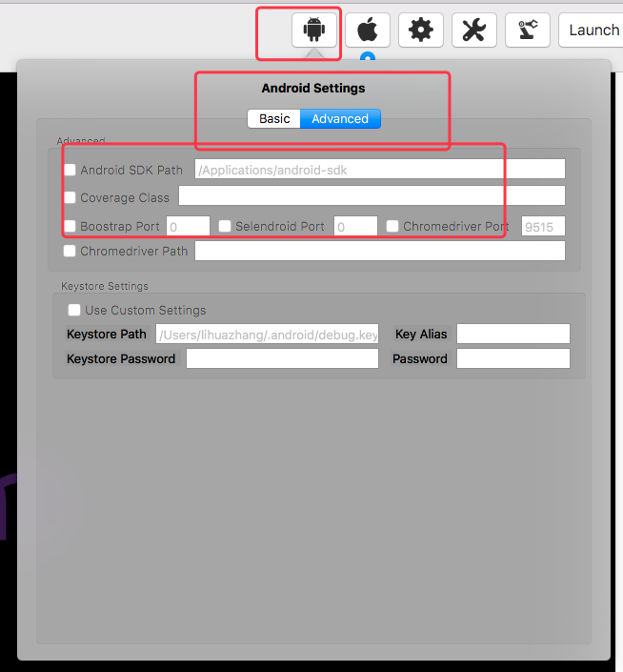Enable the Selendroid Port checkbox
Image resolution: width=623 pixels, height=672 pixels.
tap(225, 226)
